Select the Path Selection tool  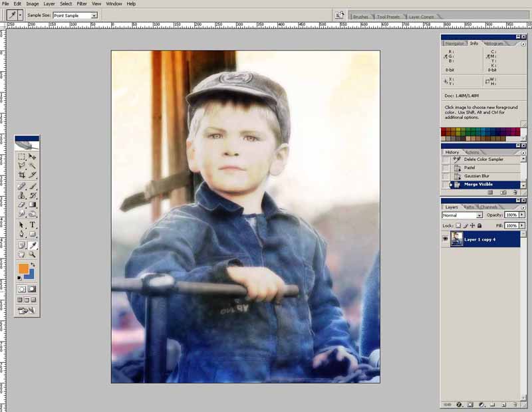(x=22, y=225)
